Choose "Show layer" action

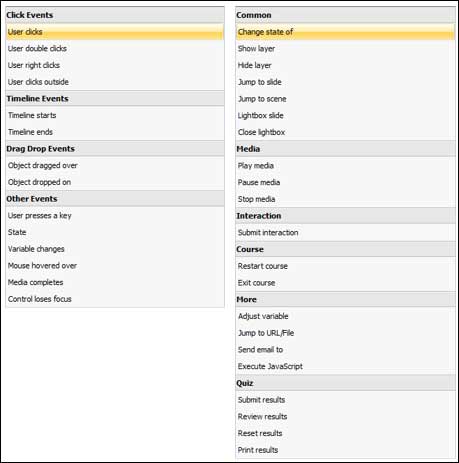coord(345,48)
